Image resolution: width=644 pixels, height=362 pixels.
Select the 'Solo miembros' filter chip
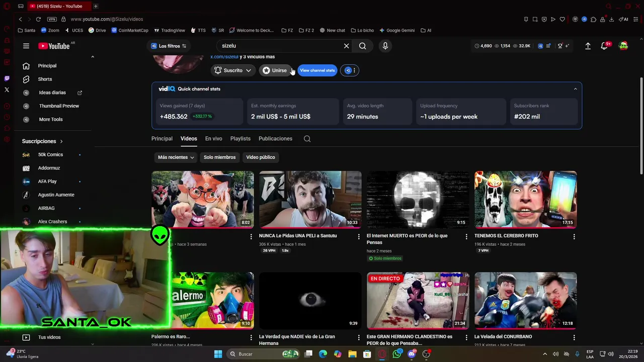(x=219, y=157)
